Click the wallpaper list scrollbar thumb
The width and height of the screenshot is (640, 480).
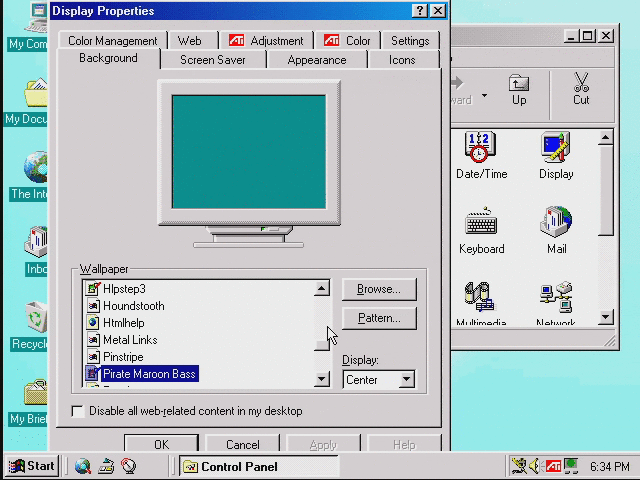(x=322, y=344)
